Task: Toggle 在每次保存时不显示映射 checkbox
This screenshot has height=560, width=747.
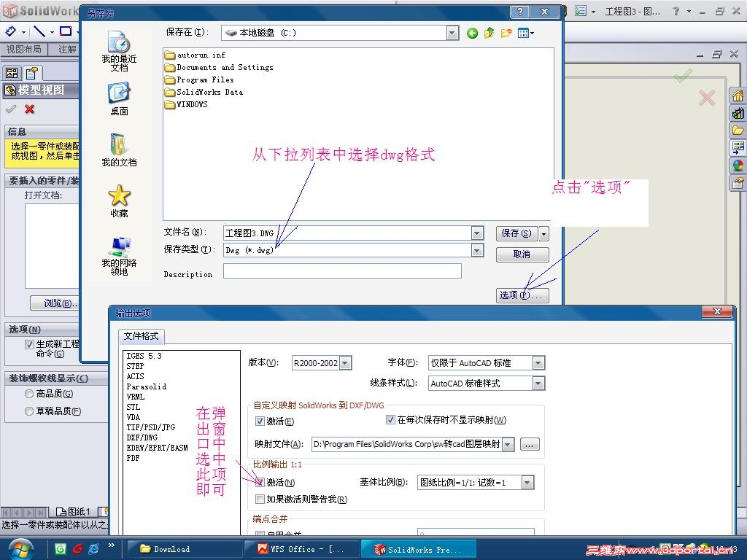Action: 390,419
